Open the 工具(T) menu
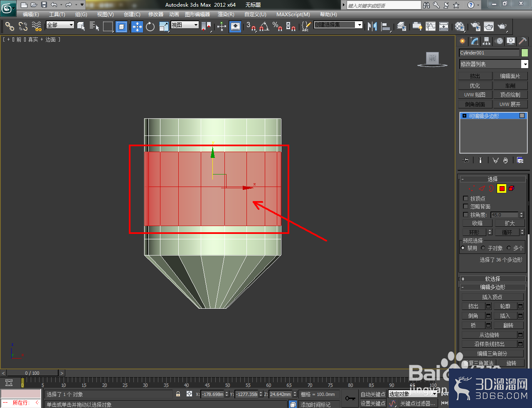The width and height of the screenshot is (532, 408). click(x=57, y=15)
